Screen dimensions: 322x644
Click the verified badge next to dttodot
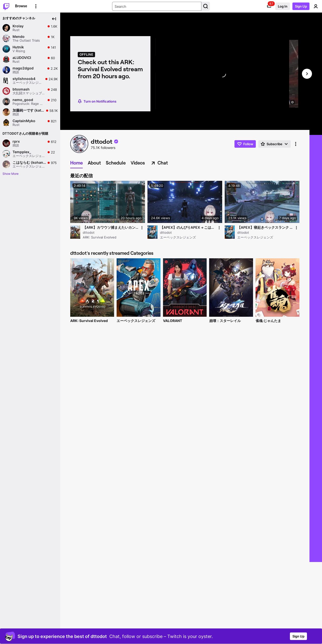point(116,141)
